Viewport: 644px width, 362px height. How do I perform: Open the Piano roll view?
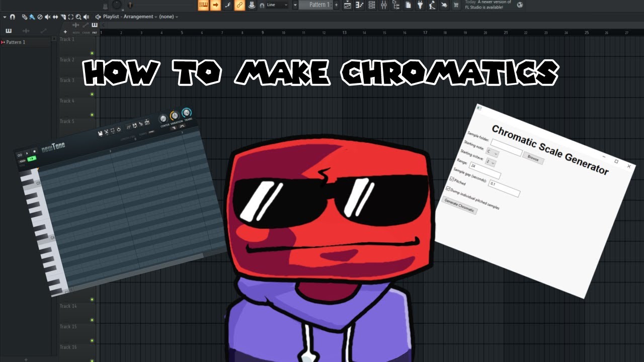coord(360,5)
